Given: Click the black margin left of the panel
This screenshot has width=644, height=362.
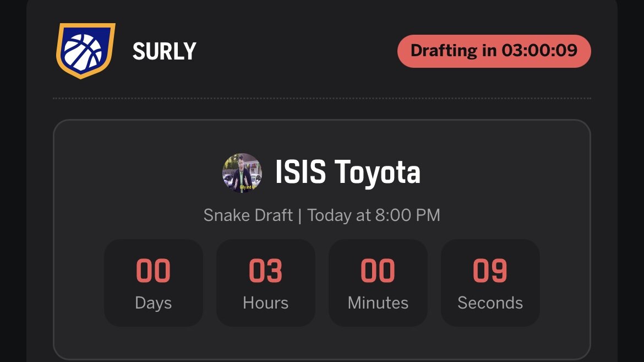Looking at the screenshot, I should [12, 182].
